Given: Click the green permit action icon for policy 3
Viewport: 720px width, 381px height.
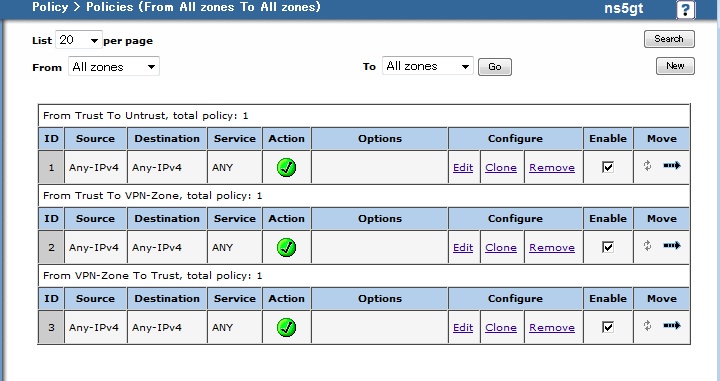Looking at the screenshot, I should 287,327.
